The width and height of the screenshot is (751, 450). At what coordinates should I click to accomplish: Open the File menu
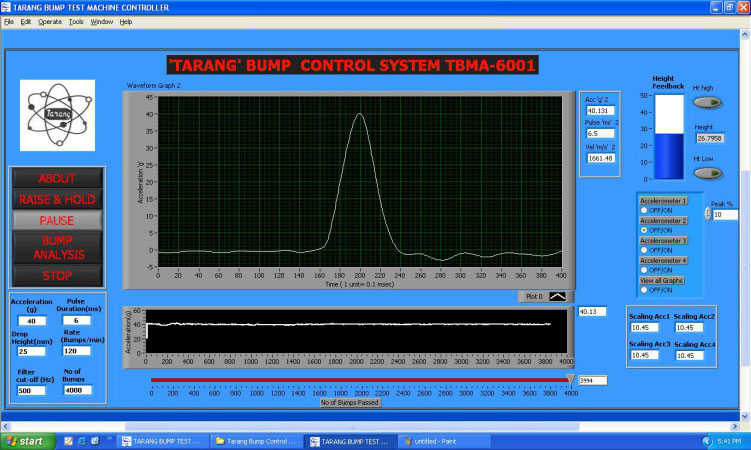pyautogui.click(x=9, y=22)
